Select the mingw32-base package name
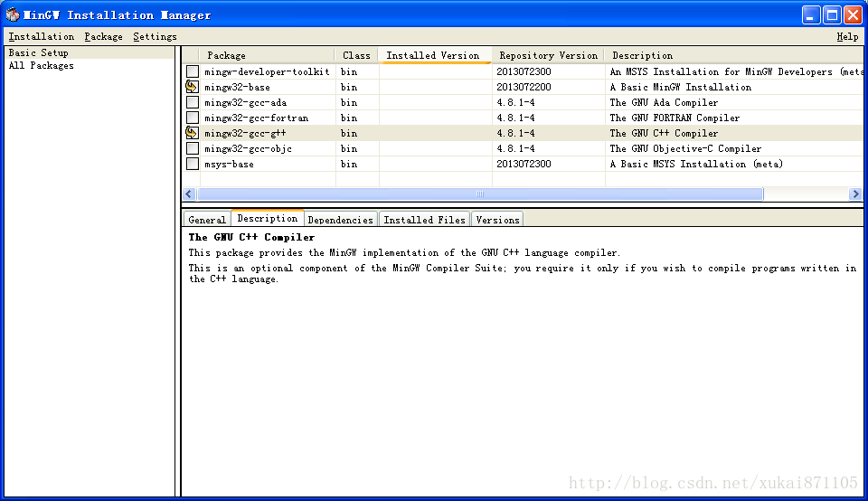Screen dimensions: 868x501 pyautogui.click(x=238, y=87)
